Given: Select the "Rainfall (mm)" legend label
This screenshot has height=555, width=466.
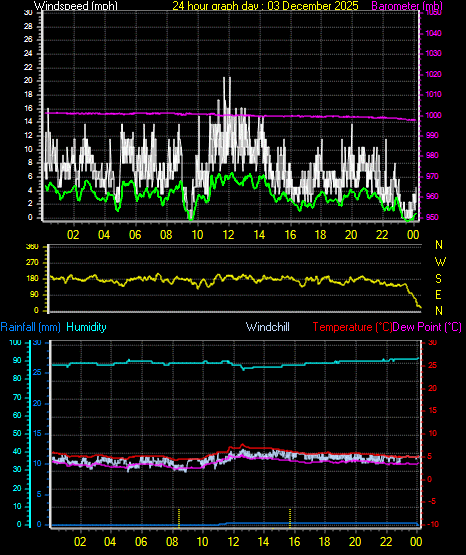Looking at the screenshot, I should 30,327.
